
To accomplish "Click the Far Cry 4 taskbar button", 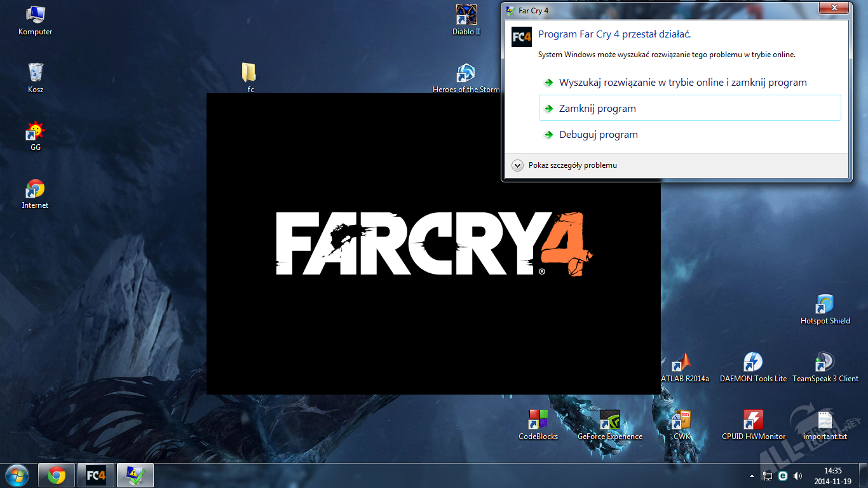I will tap(96, 475).
